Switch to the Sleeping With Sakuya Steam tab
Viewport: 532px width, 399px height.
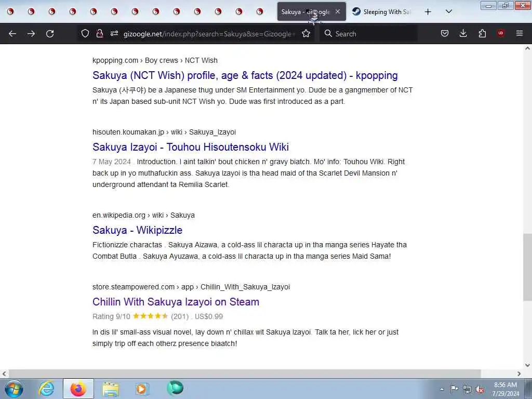(x=382, y=12)
